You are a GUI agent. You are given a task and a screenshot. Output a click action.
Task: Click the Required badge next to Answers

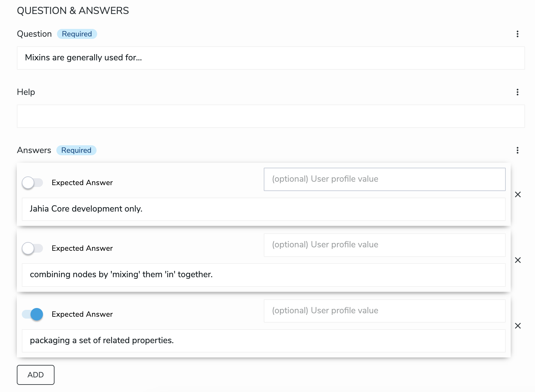click(76, 150)
